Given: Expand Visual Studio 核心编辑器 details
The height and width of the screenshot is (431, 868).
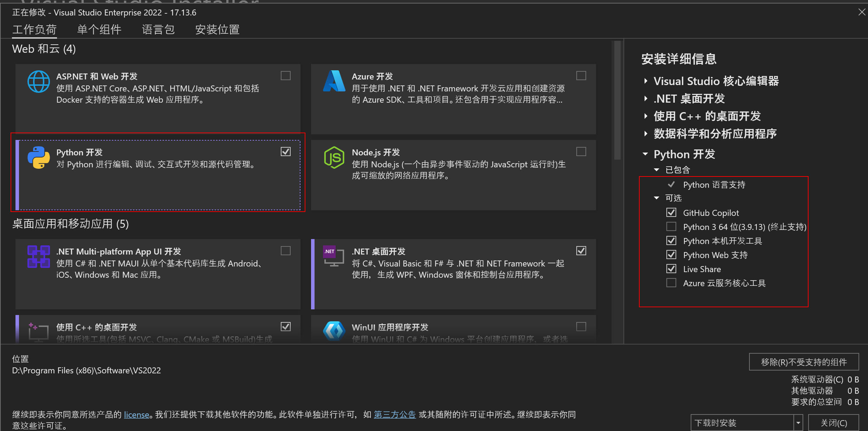Looking at the screenshot, I should 646,81.
